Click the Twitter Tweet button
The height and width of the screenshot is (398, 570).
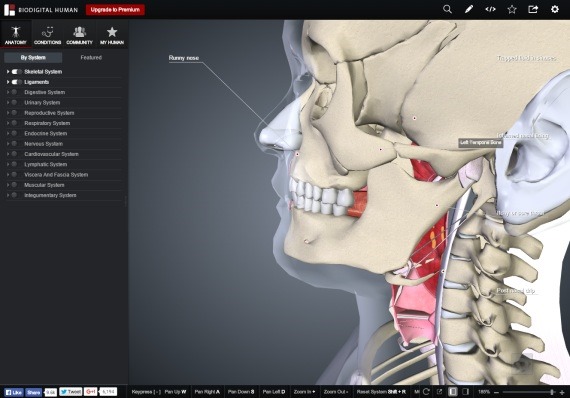coord(71,392)
